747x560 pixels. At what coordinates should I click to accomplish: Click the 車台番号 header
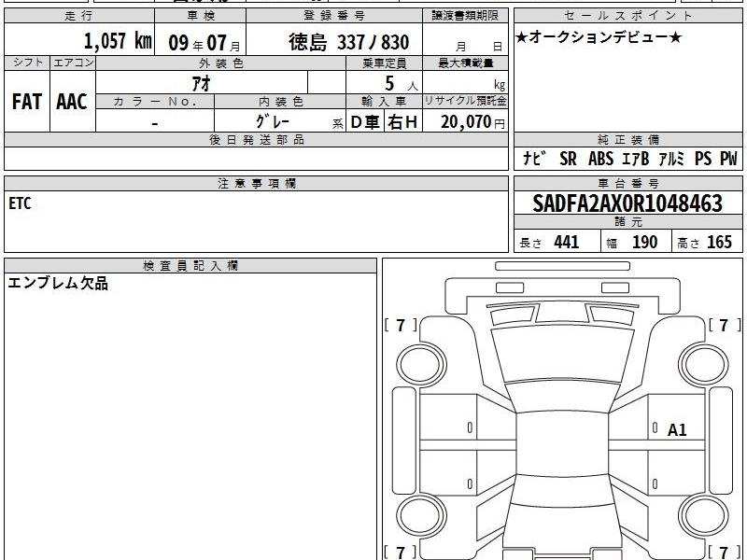(x=628, y=184)
